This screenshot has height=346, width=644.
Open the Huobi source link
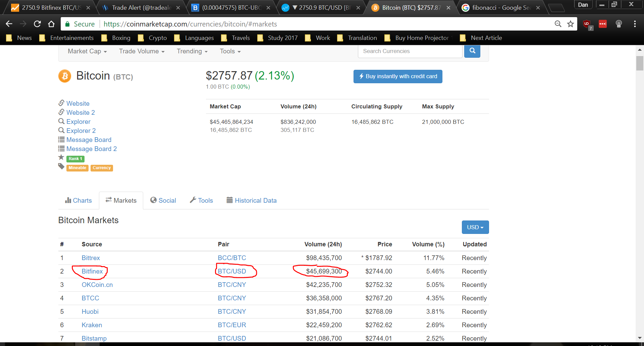click(90, 311)
